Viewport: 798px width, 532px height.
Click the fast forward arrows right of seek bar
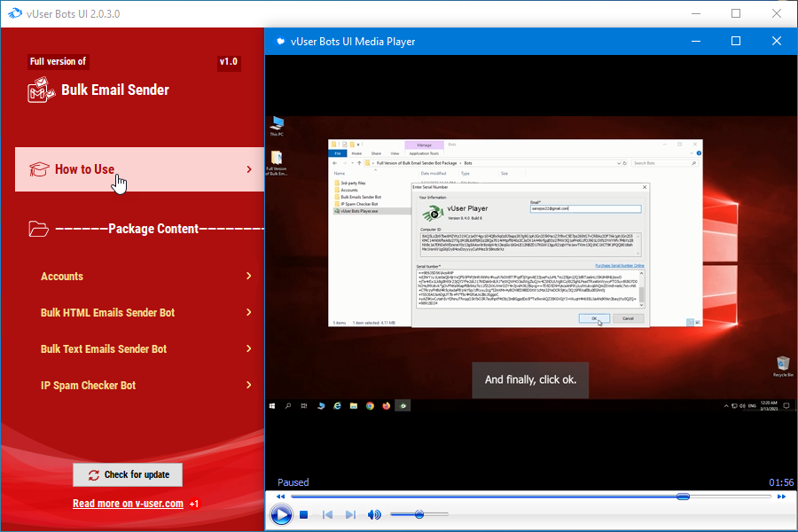[781, 497]
